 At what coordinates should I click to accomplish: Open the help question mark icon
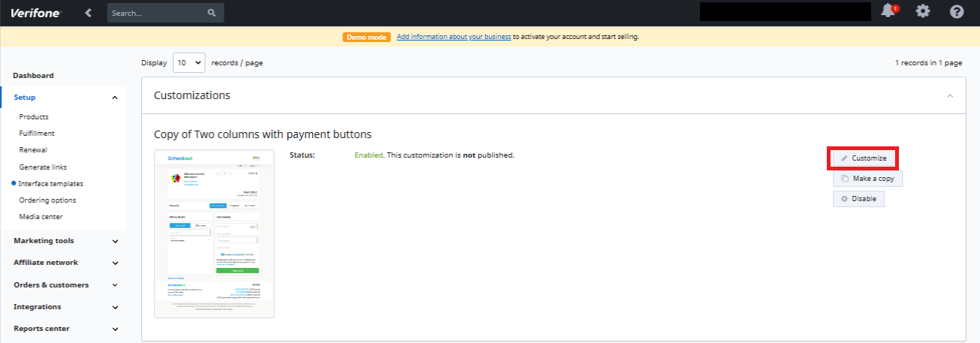click(957, 11)
